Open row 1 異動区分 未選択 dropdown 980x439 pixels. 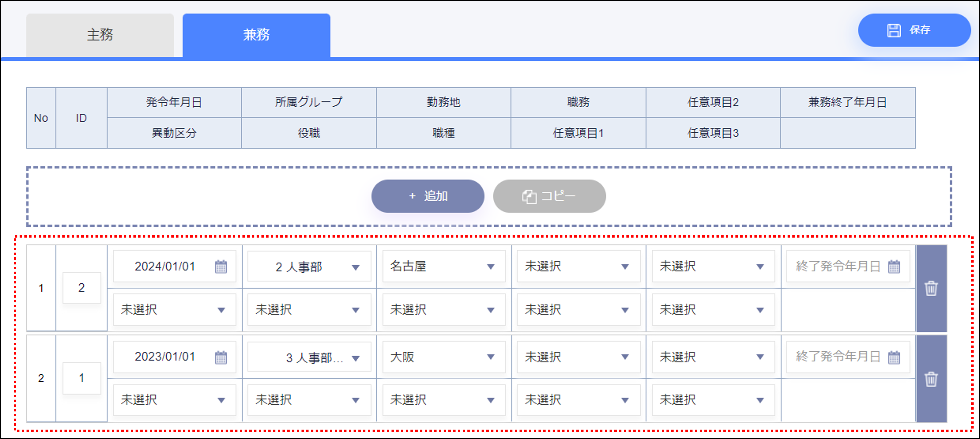174,310
